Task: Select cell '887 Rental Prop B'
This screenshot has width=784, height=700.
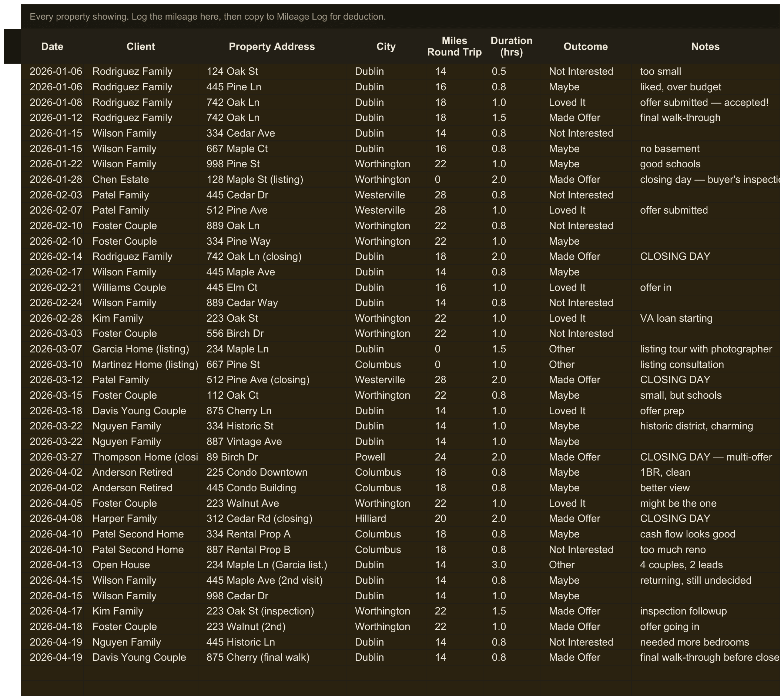Action: [272, 550]
